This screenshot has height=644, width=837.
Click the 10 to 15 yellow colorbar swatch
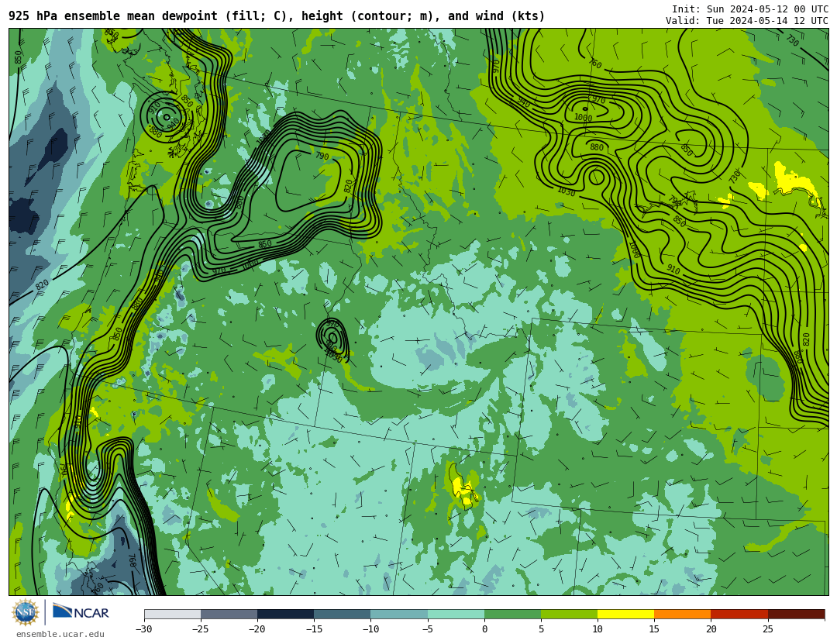[x=625, y=614]
